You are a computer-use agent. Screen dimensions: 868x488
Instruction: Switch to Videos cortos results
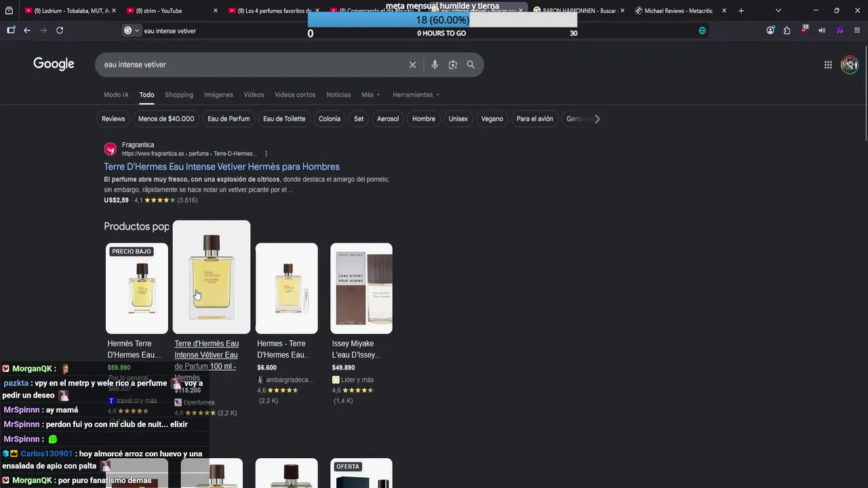295,95
